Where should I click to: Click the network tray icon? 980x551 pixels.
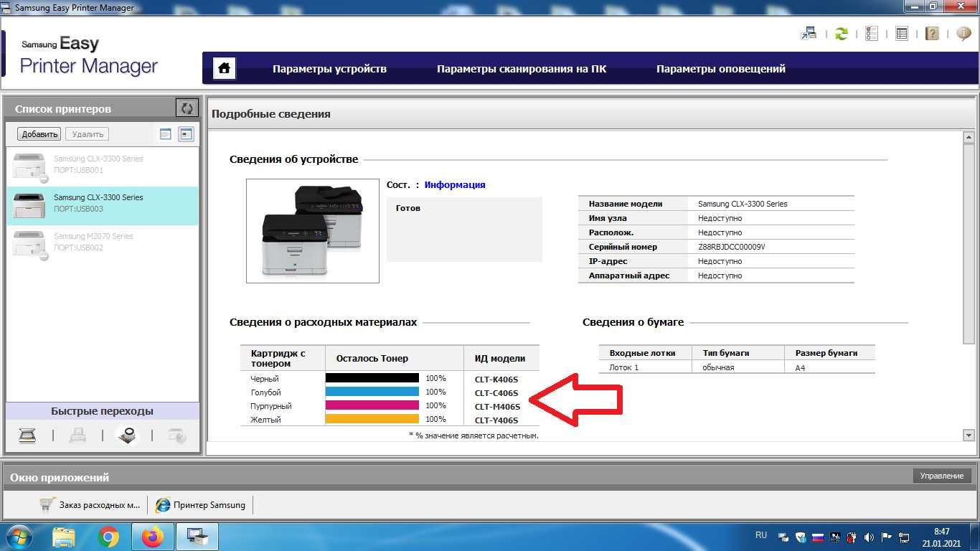click(x=903, y=537)
